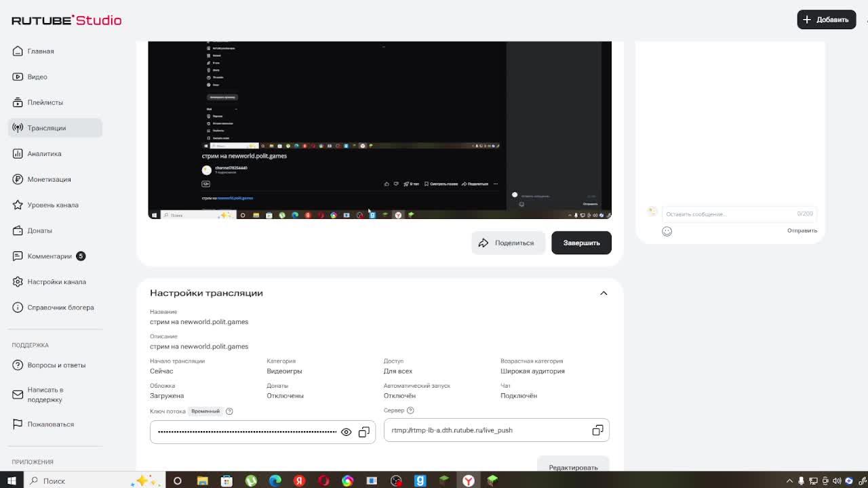Image resolution: width=868 pixels, height=488 pixels.
Task: Click help icon next to Ключ потока
Action: pyautogui.click(x=229, y=411)
